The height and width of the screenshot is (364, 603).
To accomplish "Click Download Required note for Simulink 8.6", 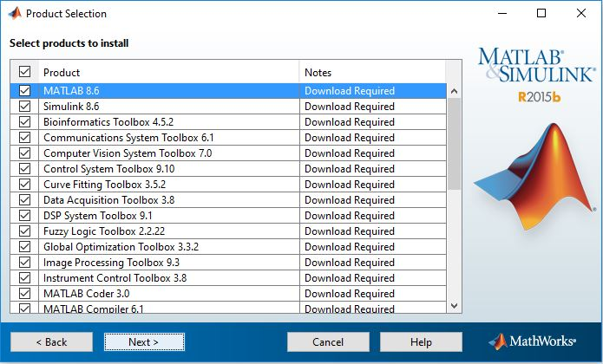I will tap(350, 107).
